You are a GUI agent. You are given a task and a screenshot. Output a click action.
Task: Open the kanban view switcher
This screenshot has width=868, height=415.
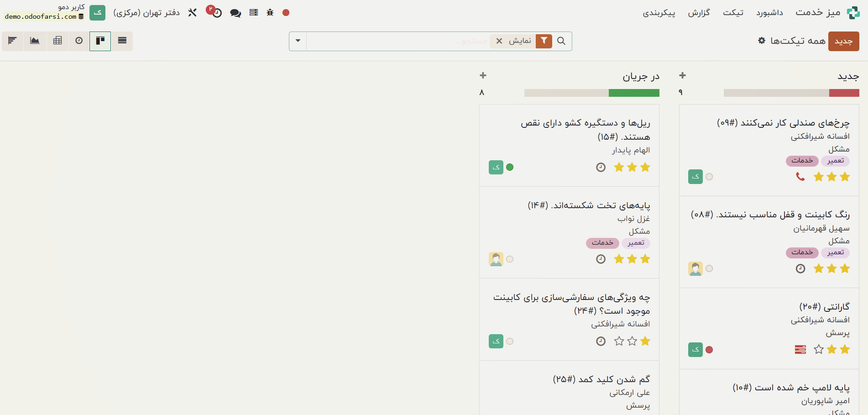tap(100, 41)
